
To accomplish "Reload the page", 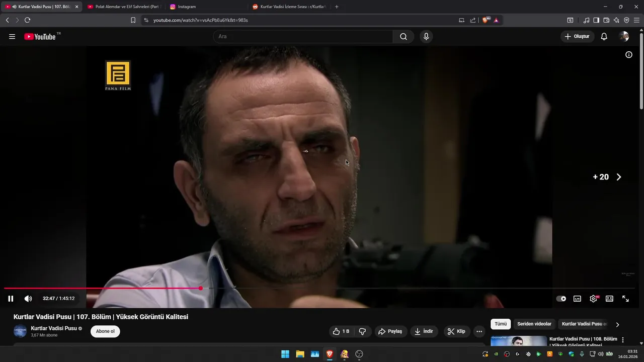I will 27,20.
